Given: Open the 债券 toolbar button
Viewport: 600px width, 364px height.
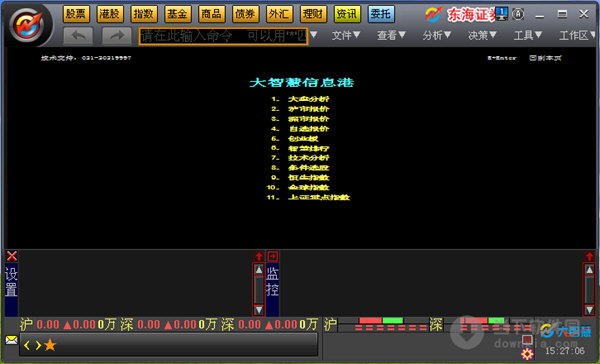Looking at the screenshot, I should pos(246,14).
